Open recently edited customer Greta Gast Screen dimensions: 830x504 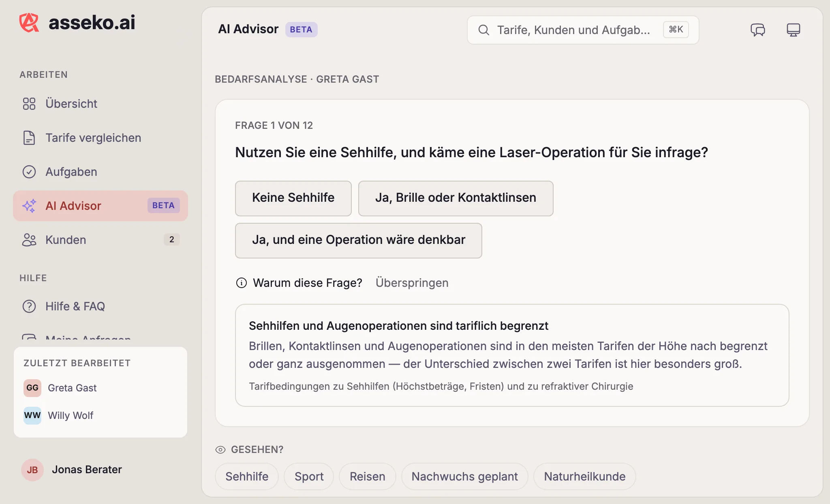coord(101,388)
